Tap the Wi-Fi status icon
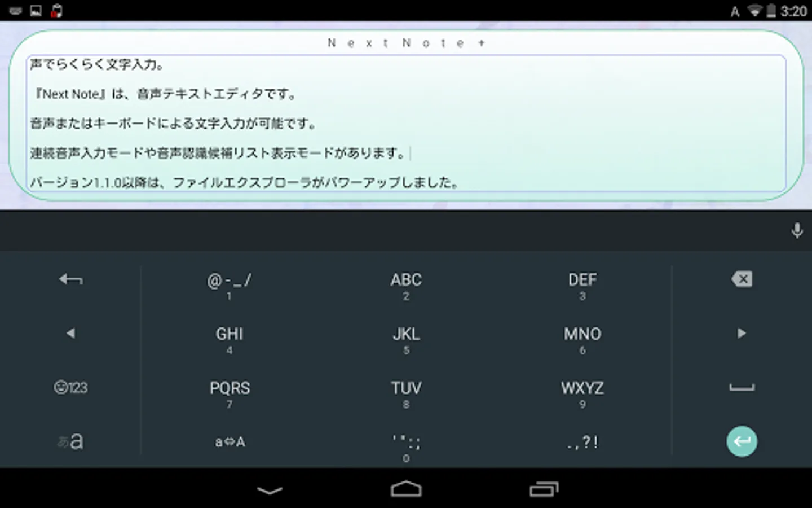 tap(754, 11)
